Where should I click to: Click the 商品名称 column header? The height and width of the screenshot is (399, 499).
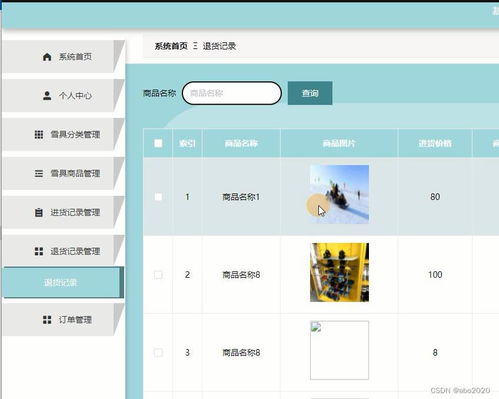pyautogui.click(x=241, y=143)
